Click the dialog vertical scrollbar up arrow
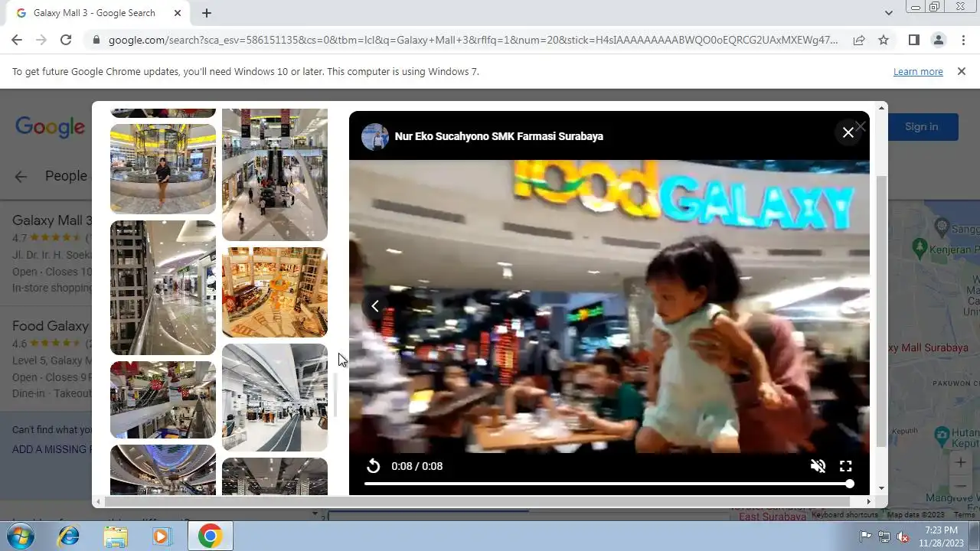The width and height of the screenshot is (980, 551). click(x=881, y=108)
